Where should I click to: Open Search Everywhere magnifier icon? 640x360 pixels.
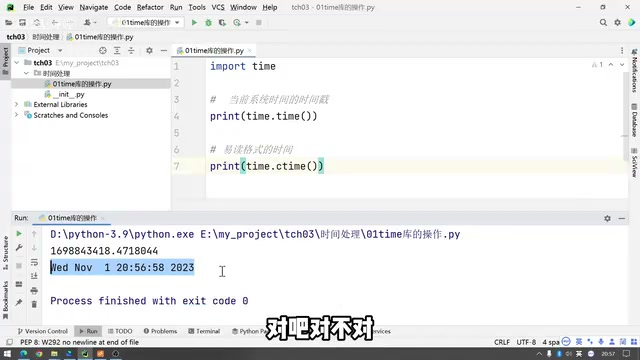pos(603,22)
